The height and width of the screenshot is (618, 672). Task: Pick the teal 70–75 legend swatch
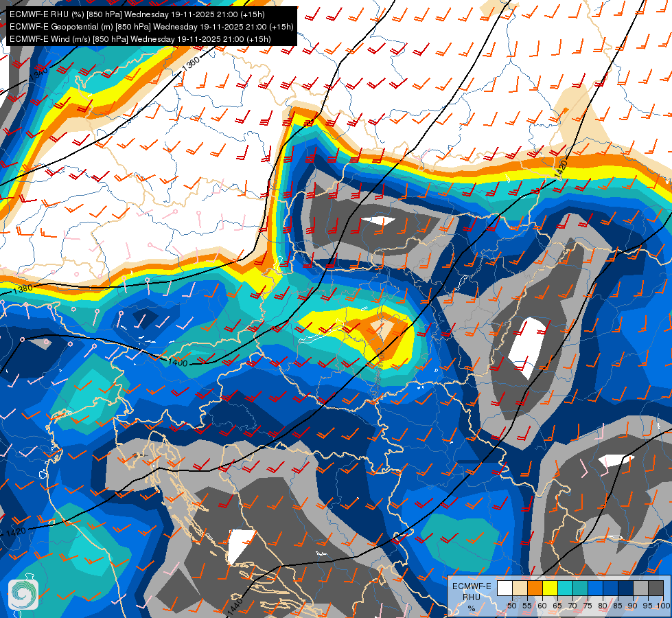(x=580, y=588)
